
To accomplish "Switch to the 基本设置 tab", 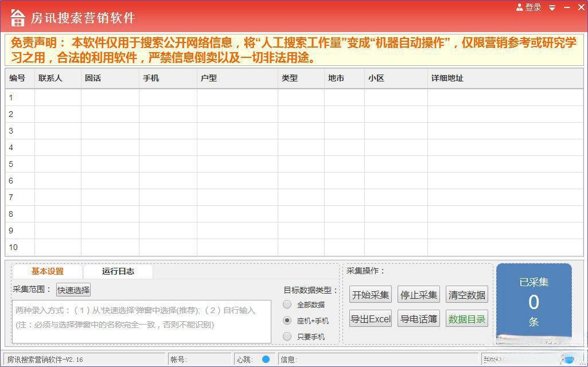I will (x=48, y=271).
